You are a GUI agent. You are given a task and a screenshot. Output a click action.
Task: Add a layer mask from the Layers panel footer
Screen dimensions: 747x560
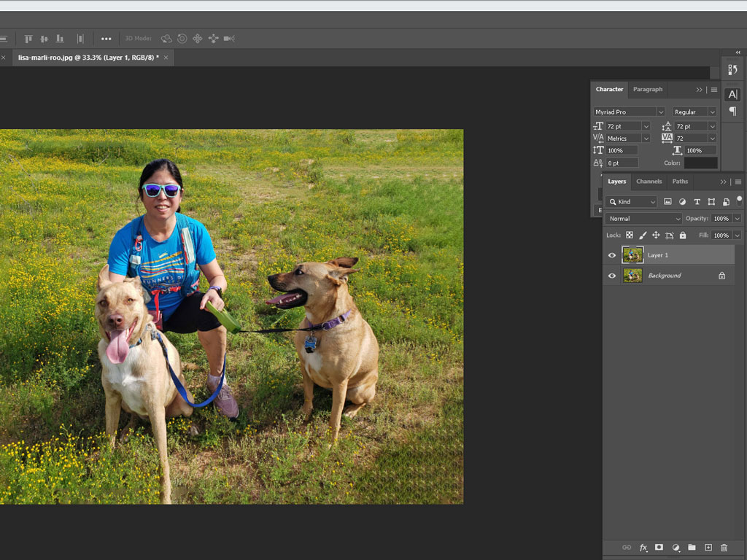point(659,547)
